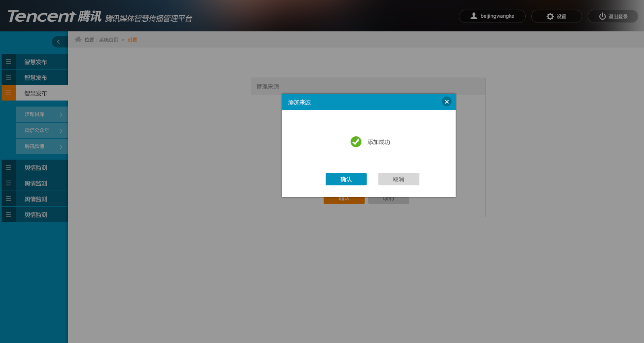Image resolution: width=644 pixels, height=343 pixels.
Task: Click the home icon in the breadcrumb
Action: click(78, 39)
